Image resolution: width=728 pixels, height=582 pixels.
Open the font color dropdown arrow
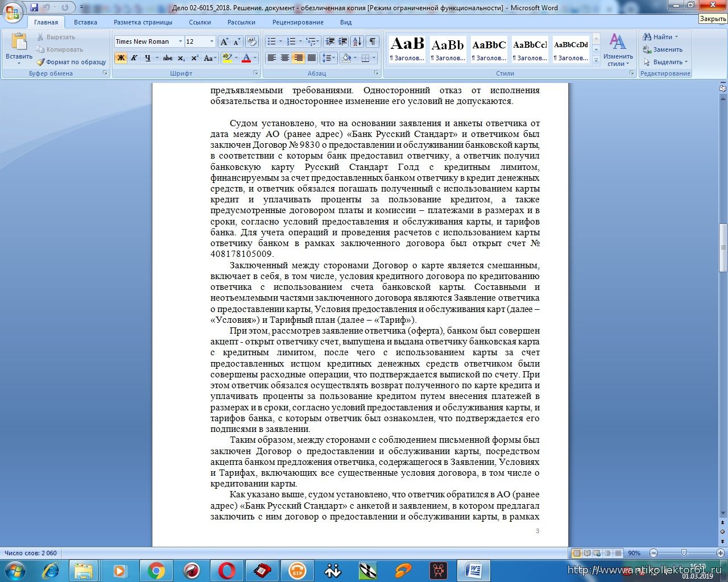(x=255, y=58)
